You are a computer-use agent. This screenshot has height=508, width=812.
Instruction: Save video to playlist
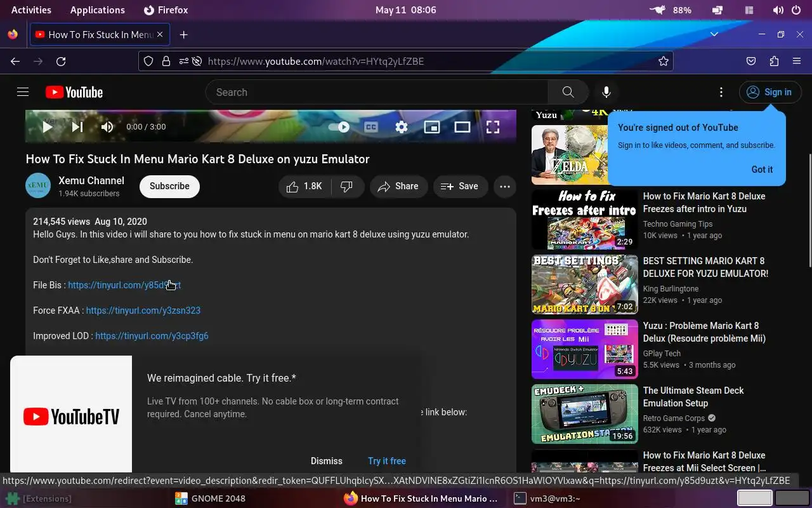click(460, 186)
